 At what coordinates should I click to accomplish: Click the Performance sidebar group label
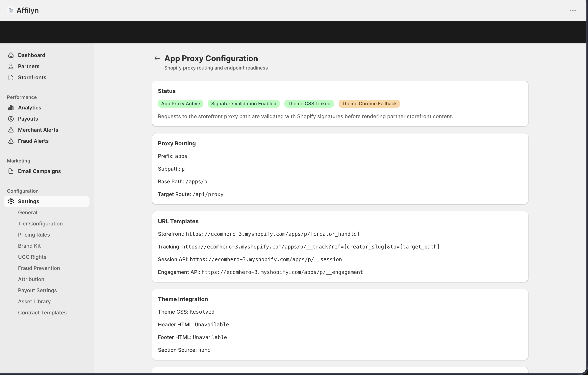tap(22, 97)
